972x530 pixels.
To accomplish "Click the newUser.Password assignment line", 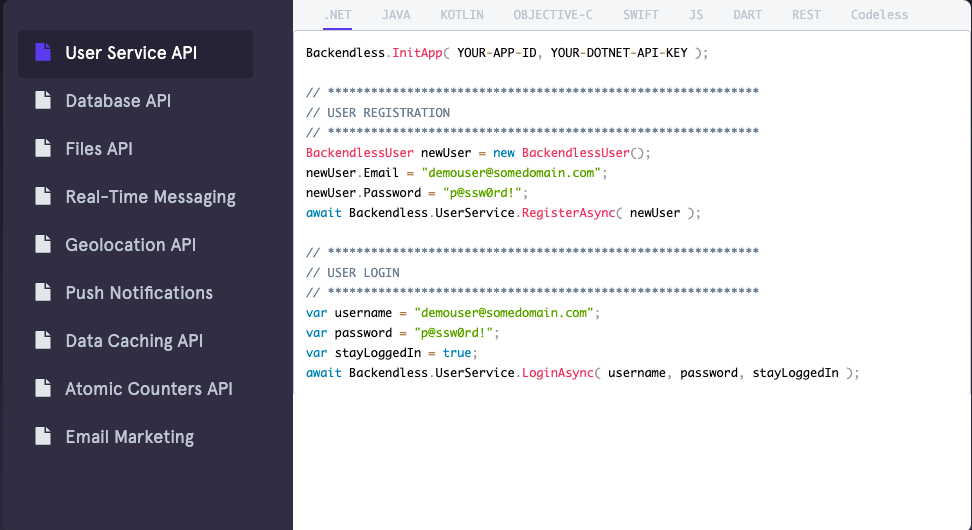I will (x=417, y=193).
